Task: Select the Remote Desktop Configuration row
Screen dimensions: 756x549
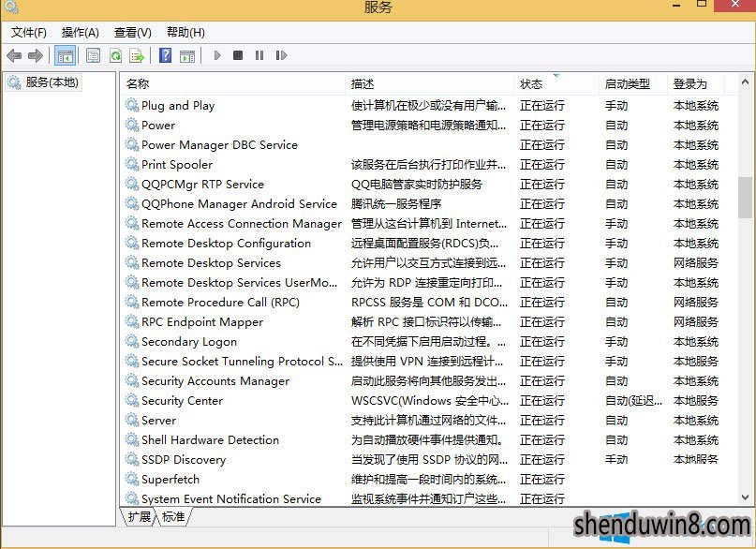Action: pos(429,244)
